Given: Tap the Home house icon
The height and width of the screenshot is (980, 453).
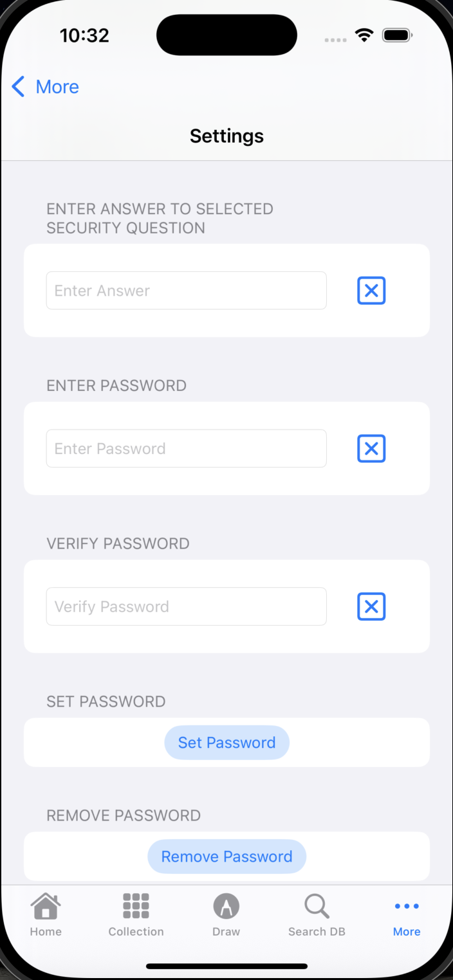Looking at the screenshot, I should coord(46,906).
